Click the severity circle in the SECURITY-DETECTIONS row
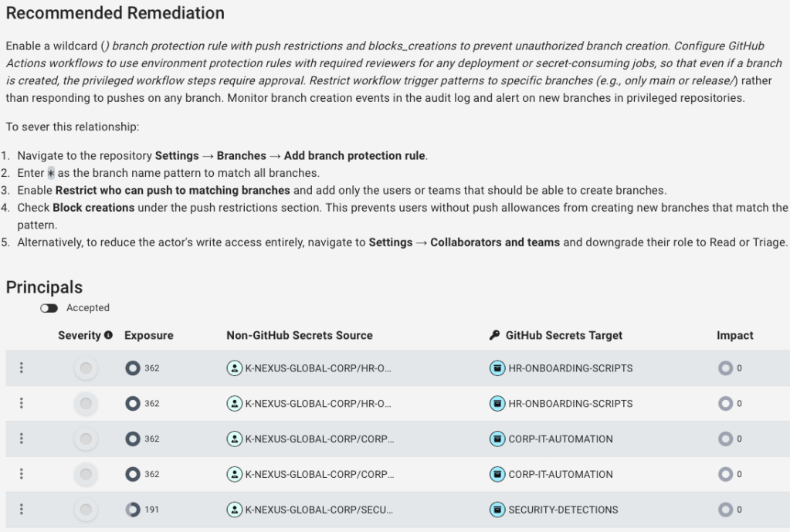The image size is (790, 532). click(x=86, y=510)
